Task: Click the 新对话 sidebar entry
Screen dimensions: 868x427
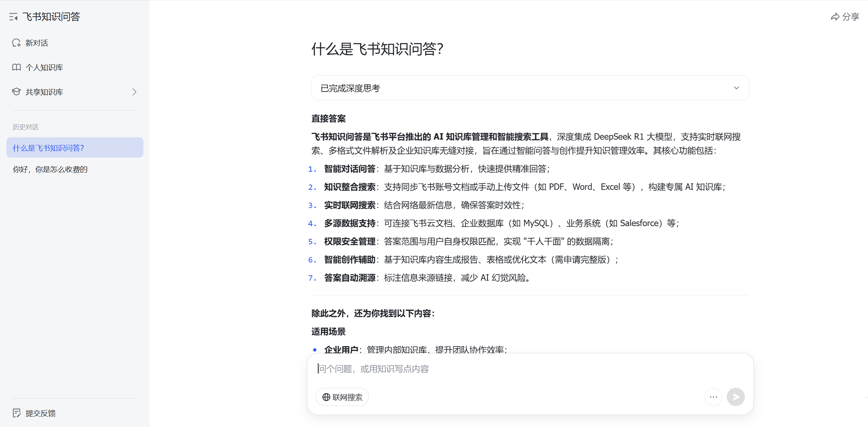Action: [x=37, y=43]
